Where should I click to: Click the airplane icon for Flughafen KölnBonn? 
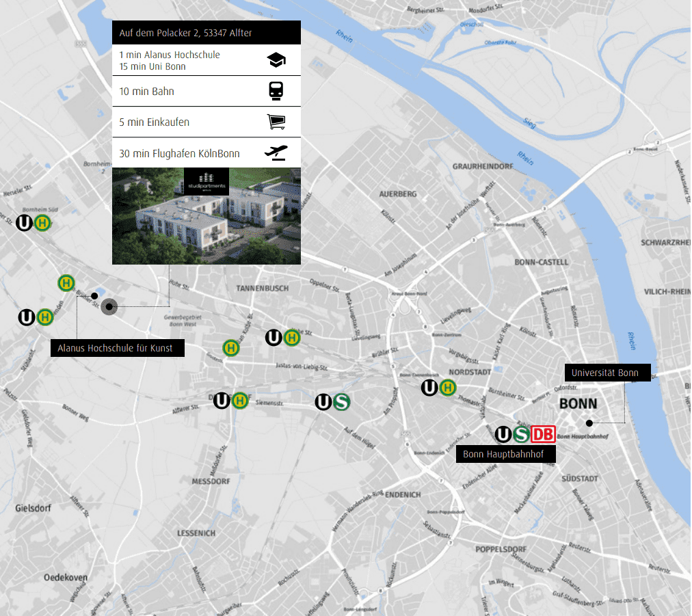(x=276, y=152)
